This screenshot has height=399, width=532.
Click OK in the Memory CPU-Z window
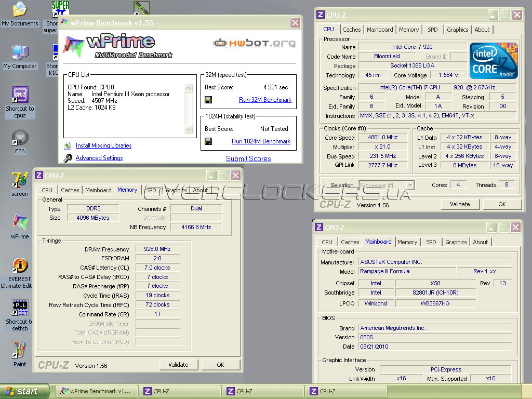[x=220, y=365]
